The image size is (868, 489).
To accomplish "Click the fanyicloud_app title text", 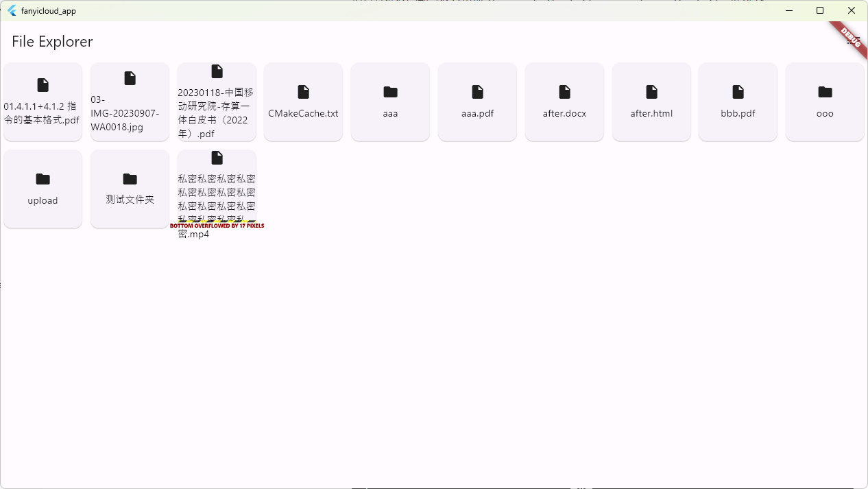I will 48,10.
